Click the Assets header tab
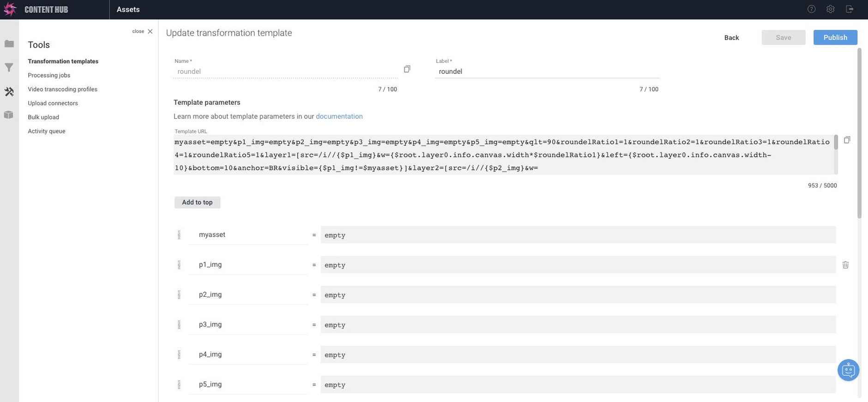This screenshot has height=402, width=868. 128,9
